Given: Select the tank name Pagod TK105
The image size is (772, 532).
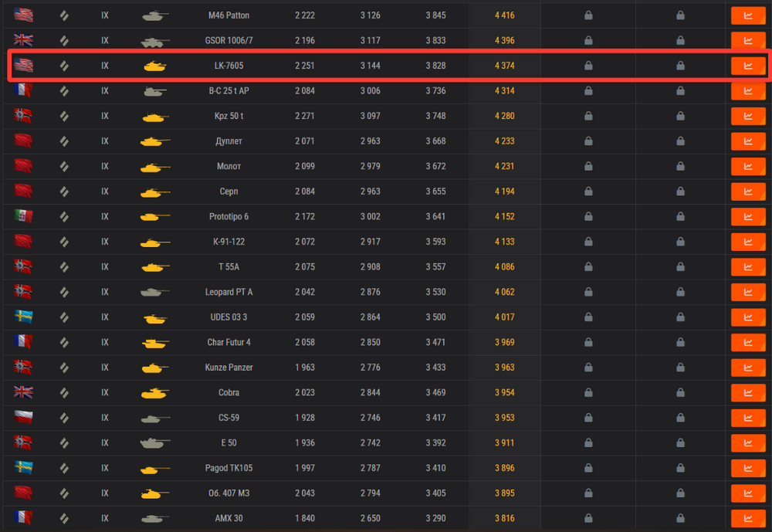Looking at the screenshot, I should pos(229,467).
